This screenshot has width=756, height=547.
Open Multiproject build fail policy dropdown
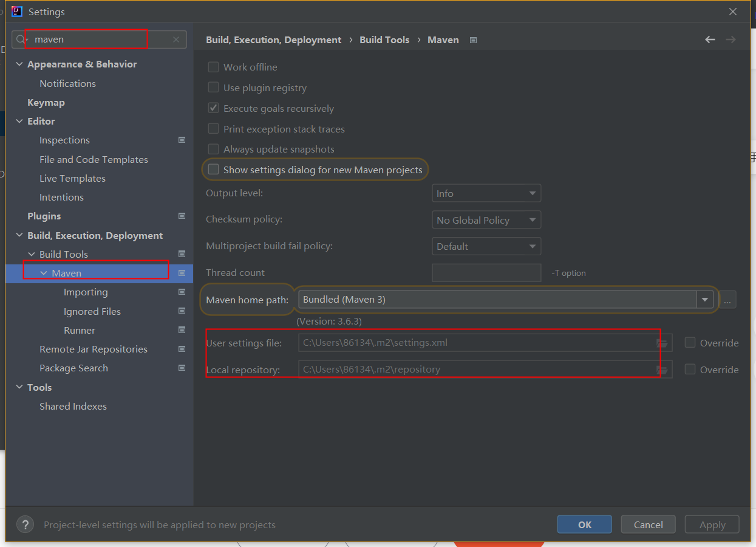coord(486,246)
